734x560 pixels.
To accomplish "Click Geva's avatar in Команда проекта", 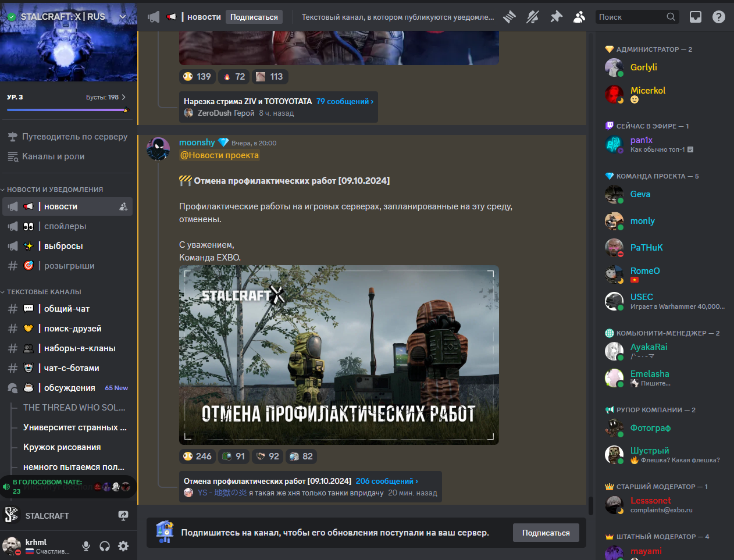I will pos(614,194).
